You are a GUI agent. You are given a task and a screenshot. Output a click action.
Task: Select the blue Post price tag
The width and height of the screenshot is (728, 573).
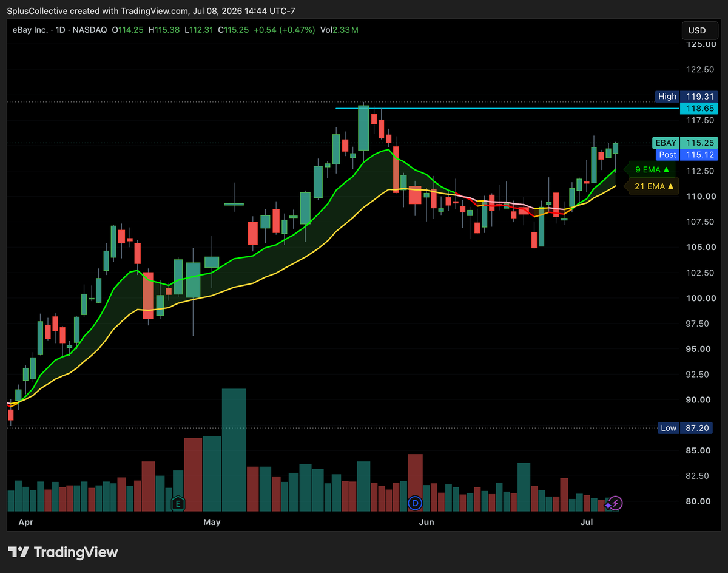685,155
